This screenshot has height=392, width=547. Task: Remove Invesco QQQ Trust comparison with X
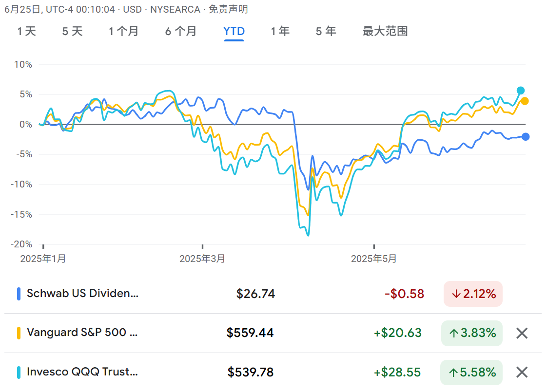pyautogui.click(x=522, y=372)
